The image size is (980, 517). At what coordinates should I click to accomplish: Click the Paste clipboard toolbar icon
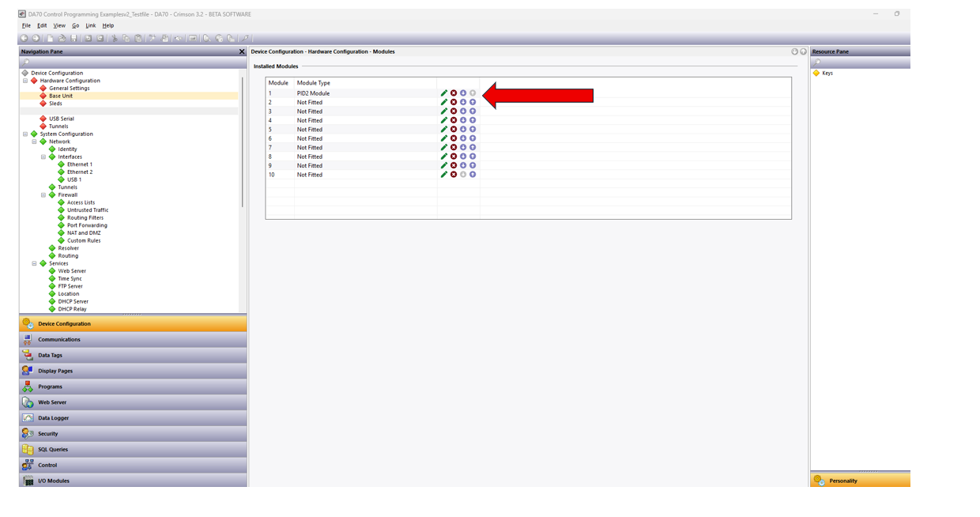tap(138, 38)
